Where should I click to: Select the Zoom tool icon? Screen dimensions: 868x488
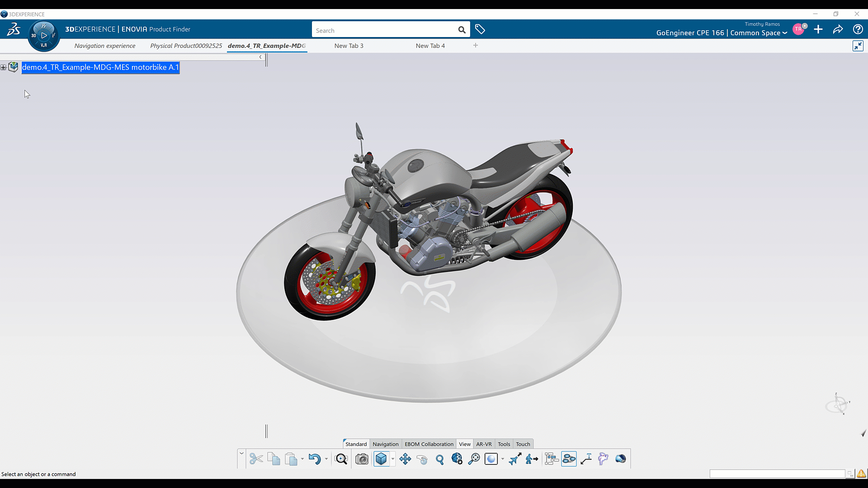(x=439, y=459)
